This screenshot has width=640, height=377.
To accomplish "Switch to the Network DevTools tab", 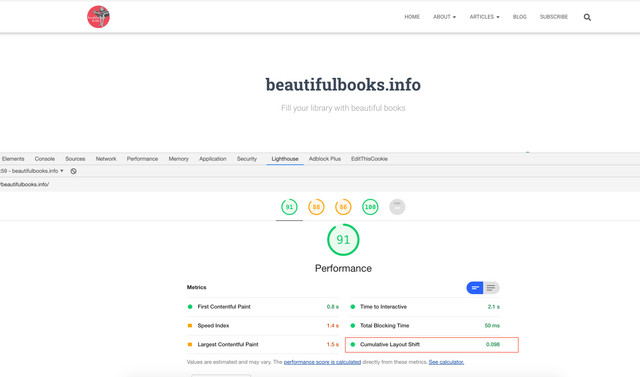I will coord(106,159).
